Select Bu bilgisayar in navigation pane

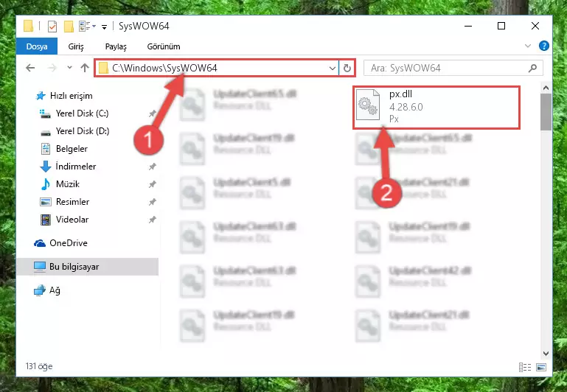point(87,267)
